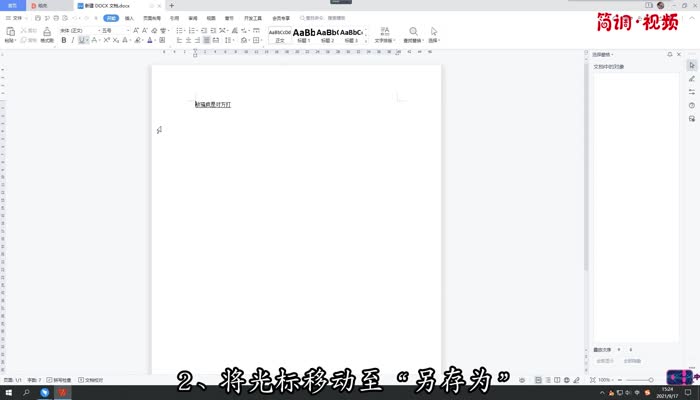700x400 pixels.
Task: Open Find and Replace tool
Action: pyautogui.click(x=414, y=35)
